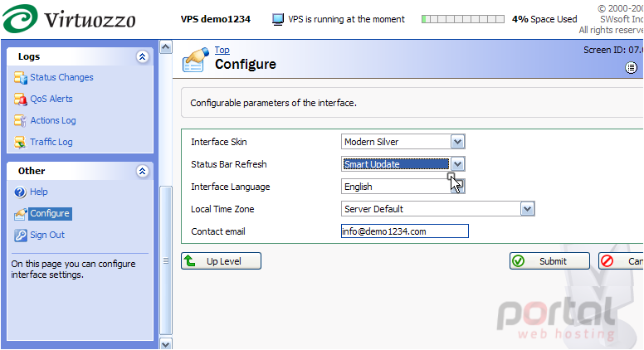Go to the Top breadcrumb link

[x=222, y=50]
